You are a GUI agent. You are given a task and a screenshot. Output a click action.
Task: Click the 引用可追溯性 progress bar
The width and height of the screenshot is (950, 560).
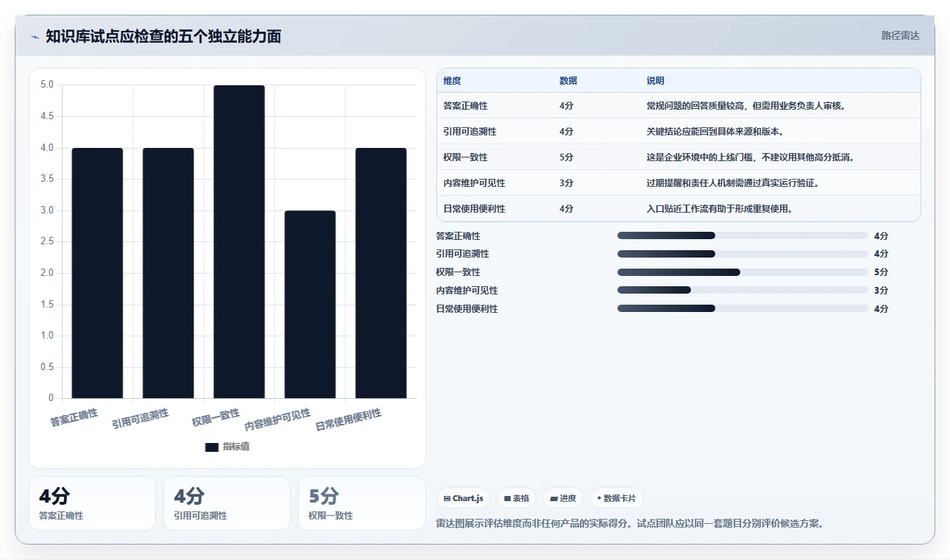click(x=743, y=254)
